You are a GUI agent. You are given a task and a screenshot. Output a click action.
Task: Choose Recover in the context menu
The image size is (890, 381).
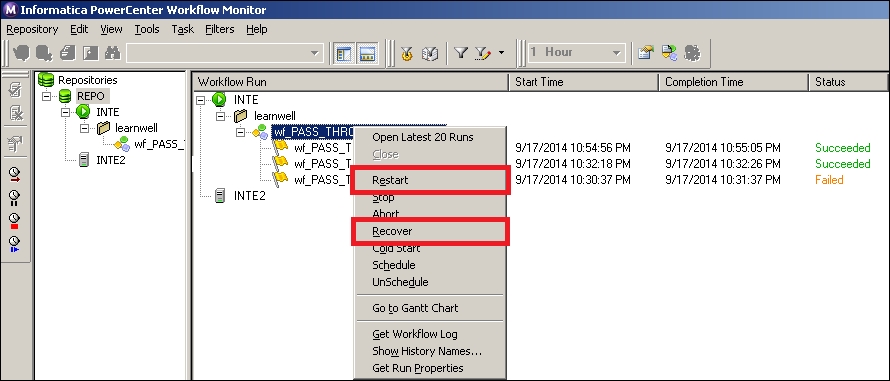pos(430,231)
